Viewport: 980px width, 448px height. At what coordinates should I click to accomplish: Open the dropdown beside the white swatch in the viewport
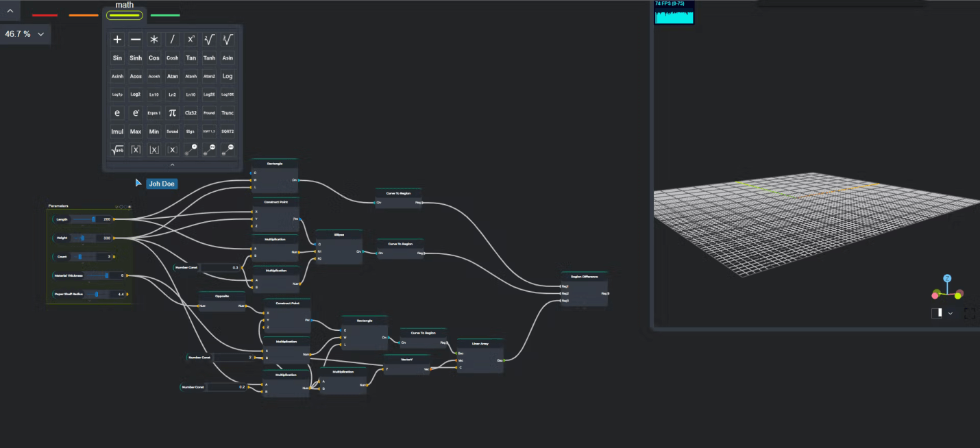coord(951,313)
